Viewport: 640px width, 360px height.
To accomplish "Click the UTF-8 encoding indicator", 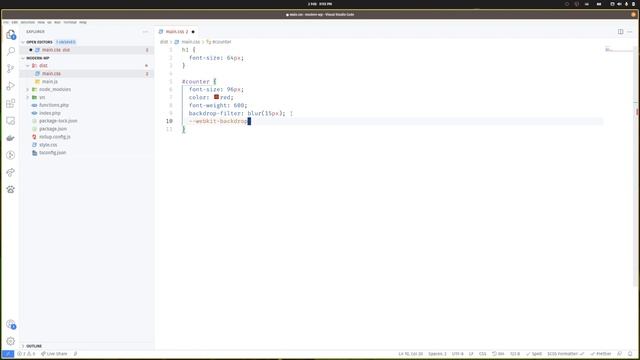I will point(458,354).
